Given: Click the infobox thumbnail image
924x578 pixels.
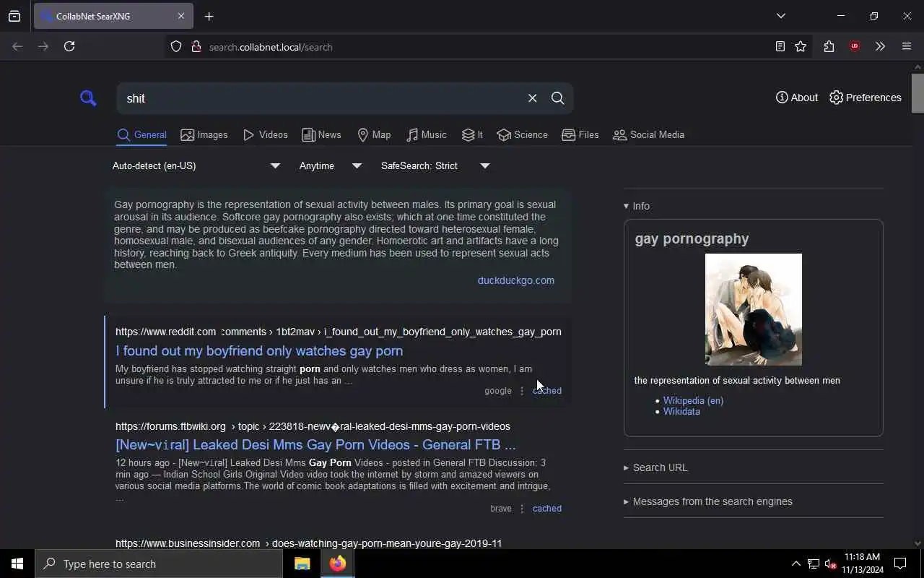Looking at the screenshot, I should [754, 309].
